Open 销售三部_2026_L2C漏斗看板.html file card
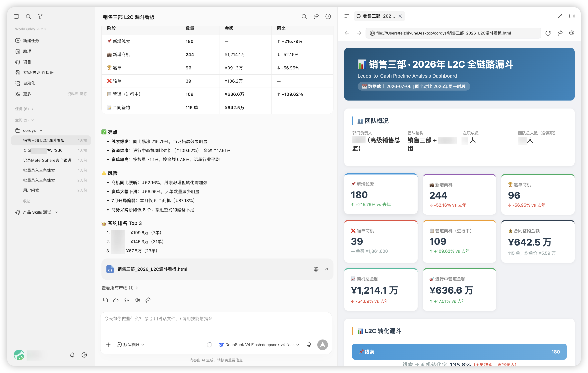This screenshot has width=588, height=373. [217, 269]
